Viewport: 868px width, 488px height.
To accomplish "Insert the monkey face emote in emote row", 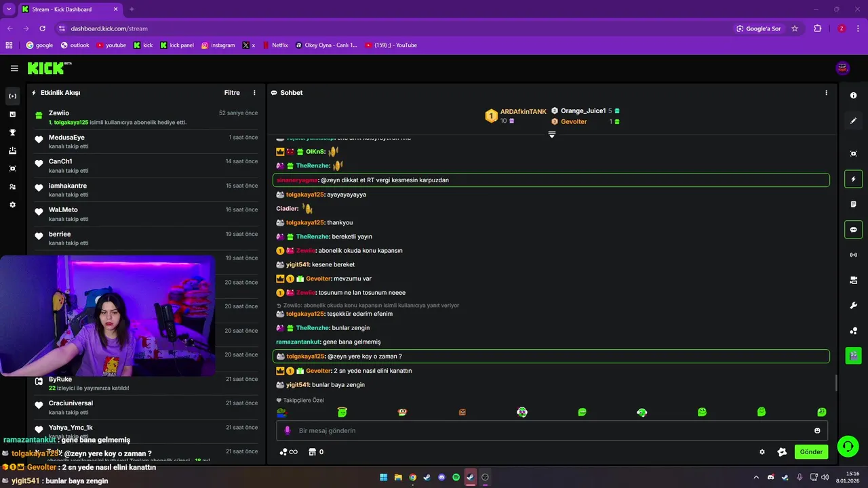I will pos(402,412).
